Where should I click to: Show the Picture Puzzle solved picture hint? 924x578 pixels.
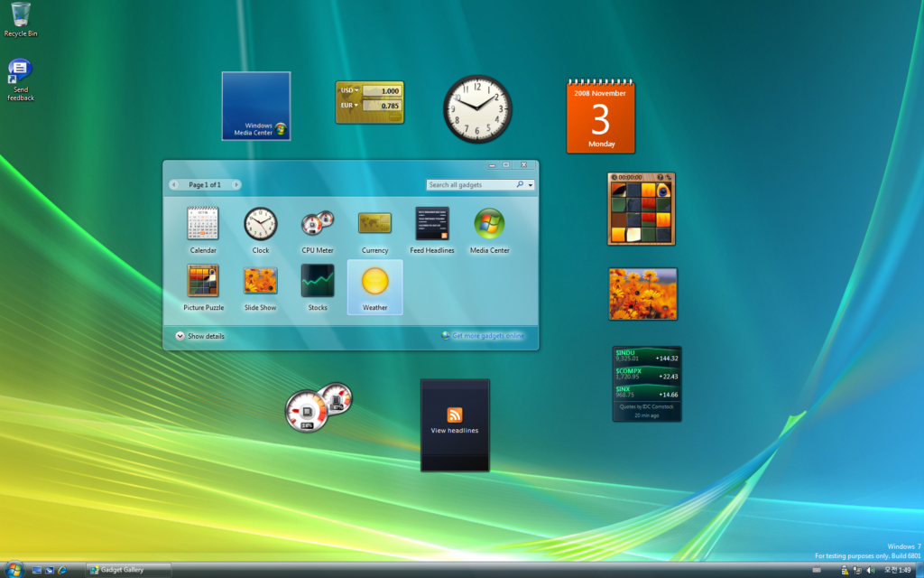point(660,177)
